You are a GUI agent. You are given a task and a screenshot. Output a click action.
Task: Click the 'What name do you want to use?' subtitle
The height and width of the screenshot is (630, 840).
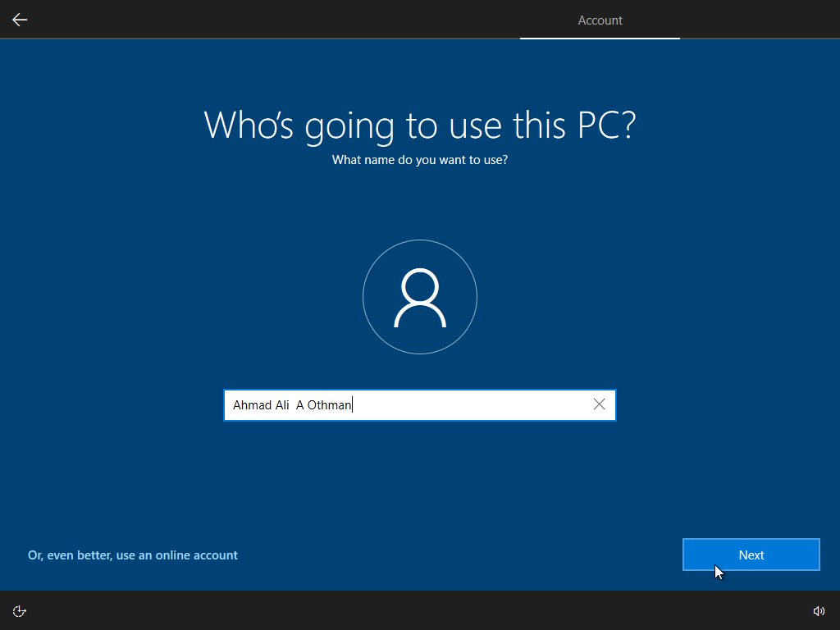(420, 160)
